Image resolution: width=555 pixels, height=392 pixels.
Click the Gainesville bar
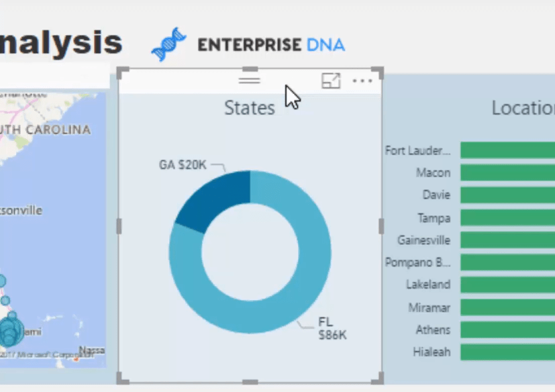point(507,240)
